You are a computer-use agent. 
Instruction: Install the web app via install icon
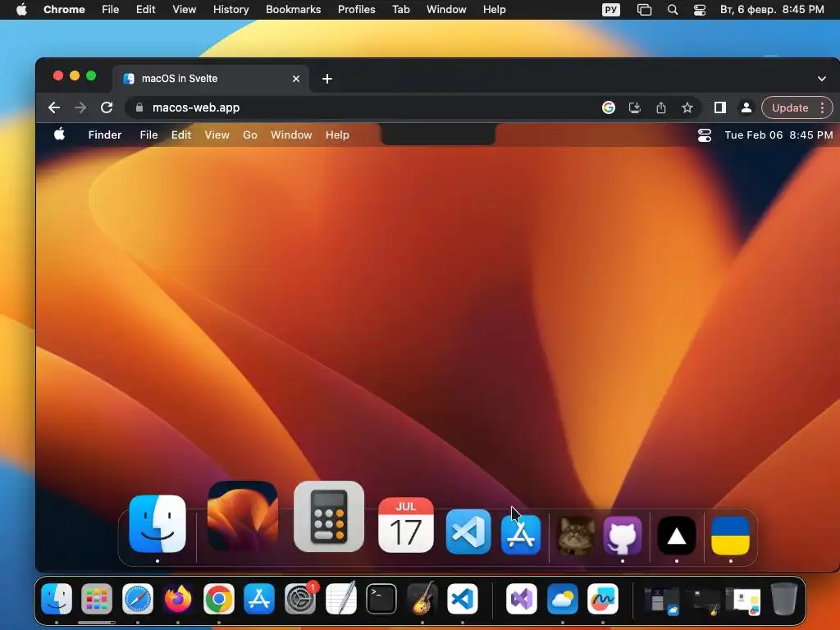[x=635, y=107]
